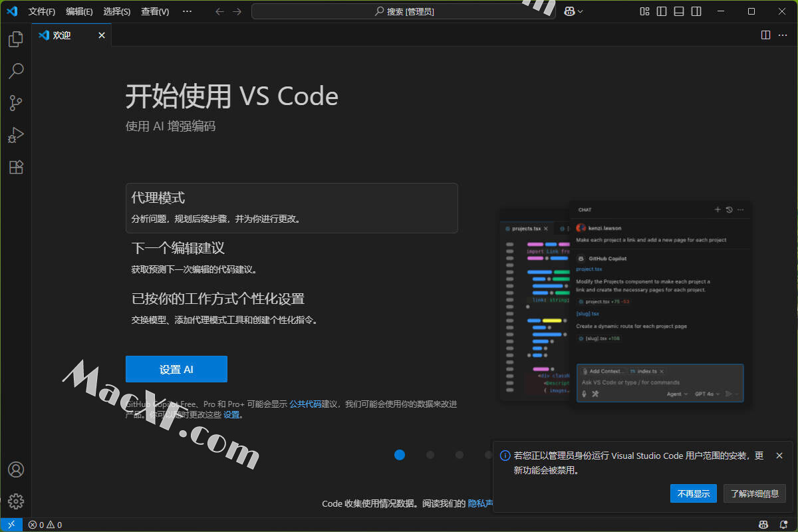Screen dimensions: 798x532
Task: Click the Copilot status icon in status bar
Action: (x=764, y=525)
